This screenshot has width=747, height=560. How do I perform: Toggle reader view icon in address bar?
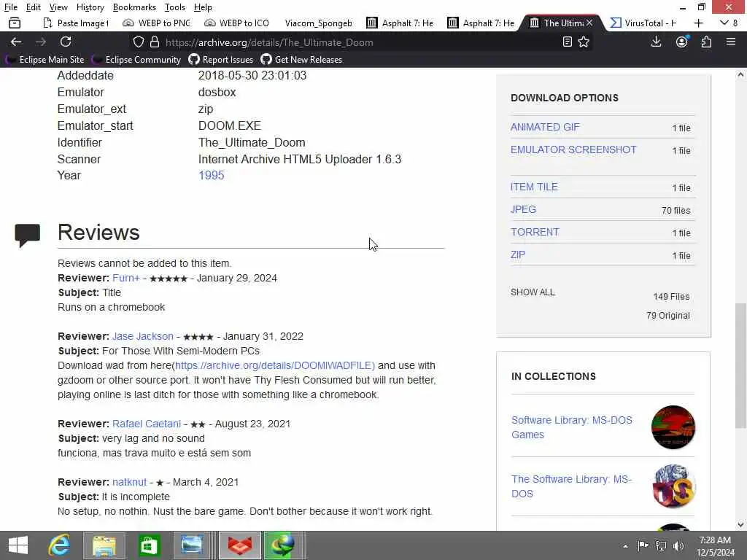567,42
